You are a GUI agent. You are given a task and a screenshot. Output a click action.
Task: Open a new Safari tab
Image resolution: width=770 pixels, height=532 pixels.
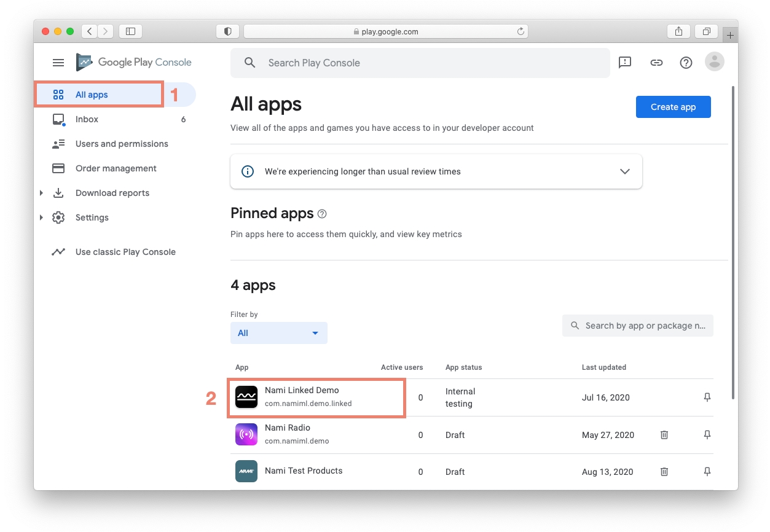pyautogui.click(x=730, y=35)
